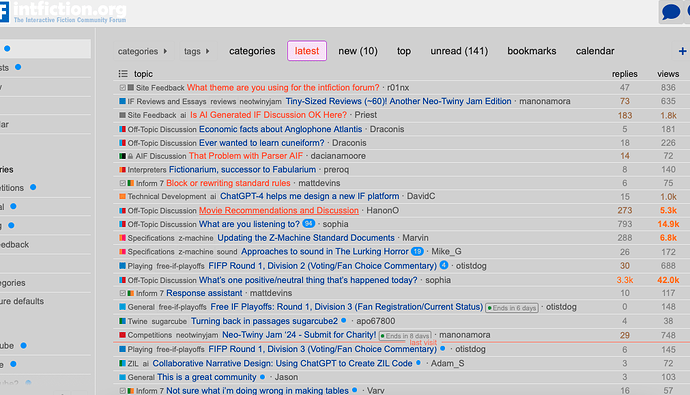
Task: Click 183 replies count on AI discussion row
Action: point(624,115)
